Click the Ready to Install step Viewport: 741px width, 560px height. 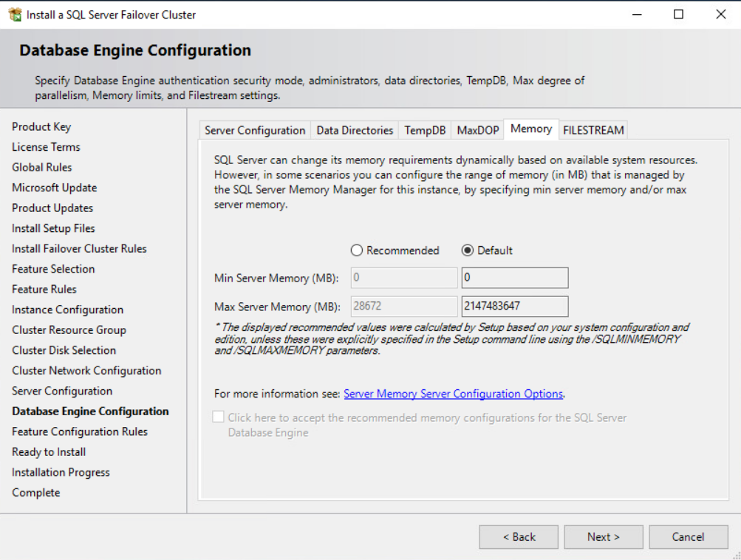tap(49, 452)
